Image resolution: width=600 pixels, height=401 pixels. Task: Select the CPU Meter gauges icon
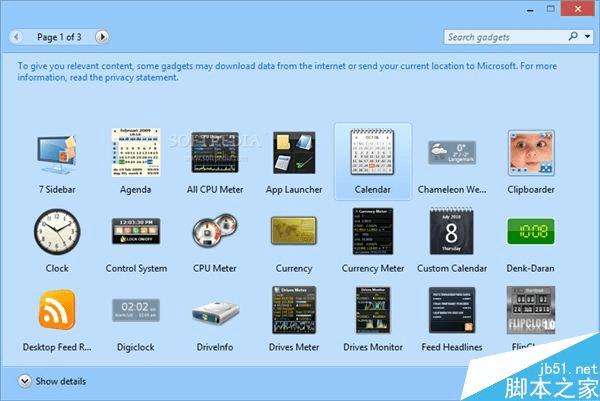click(215, 231)
